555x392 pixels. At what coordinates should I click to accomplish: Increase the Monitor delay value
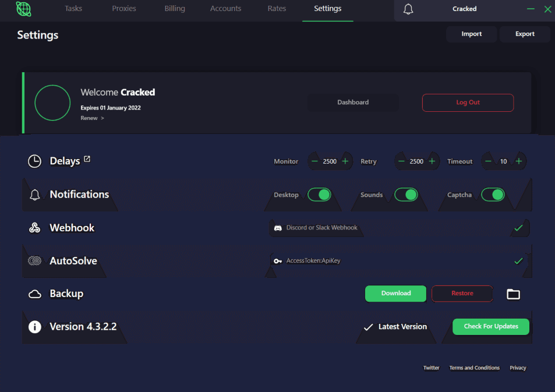click(345, 161)
